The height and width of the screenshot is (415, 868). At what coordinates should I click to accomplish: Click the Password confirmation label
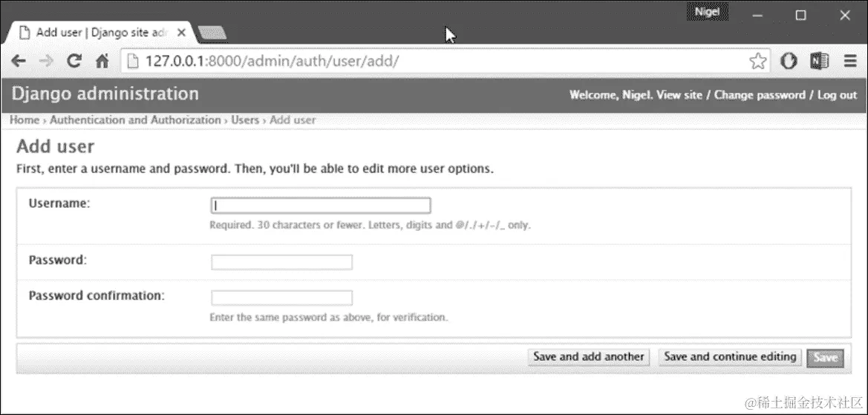97,295
